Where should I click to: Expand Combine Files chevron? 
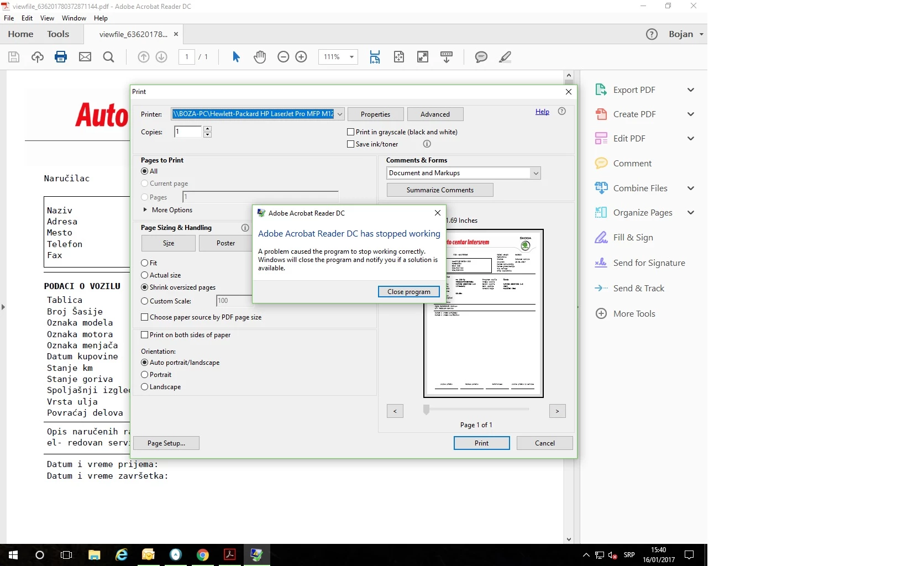point(691,188)
